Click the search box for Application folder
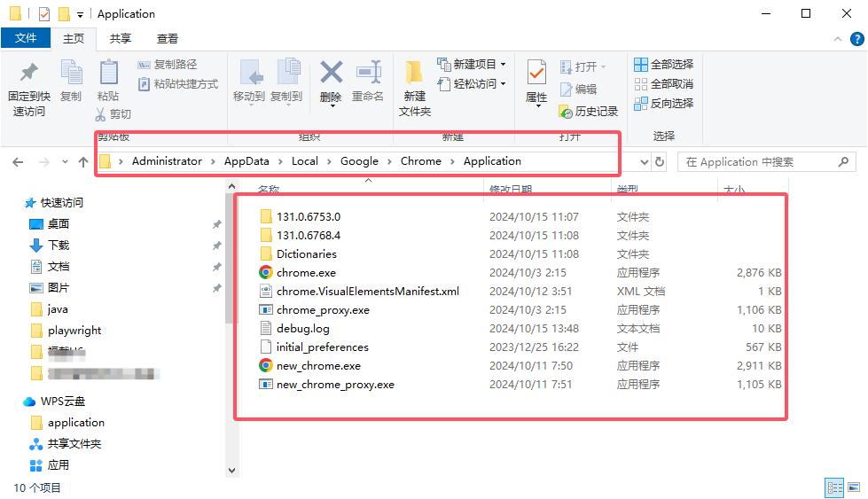868x499 pixels. (758, 162)
